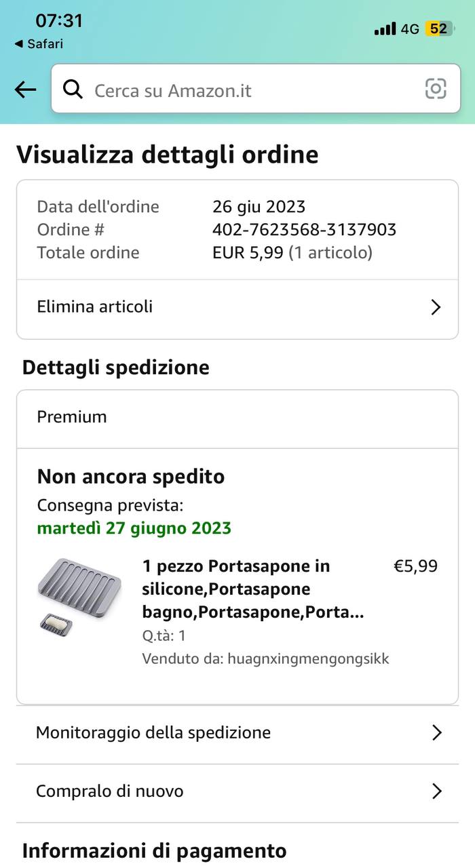The width and height of the screenshot is (475, 868).
Task: Expand the Elimina articoli chevron
Action: (x=436, y=307)
